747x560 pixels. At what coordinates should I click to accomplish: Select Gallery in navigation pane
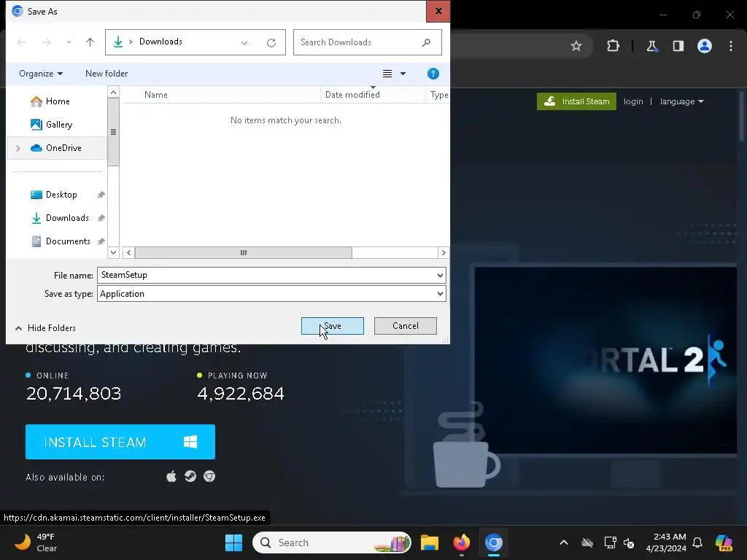click(x=57, y=124)
